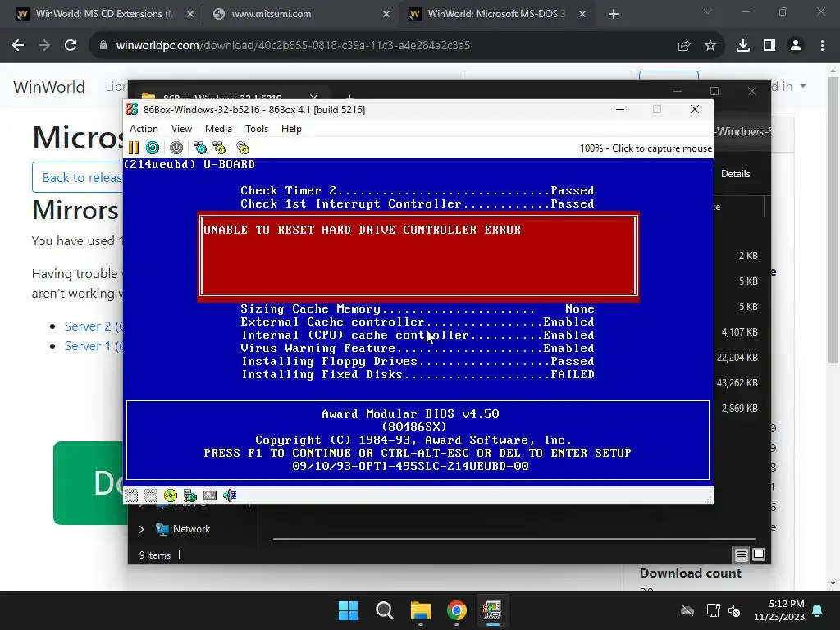The height and width of the screenshot is (630, 840).
Task: Send Ctrl+Alt+Esc via yellow keys toolbar icon
Action: (219, 148)
